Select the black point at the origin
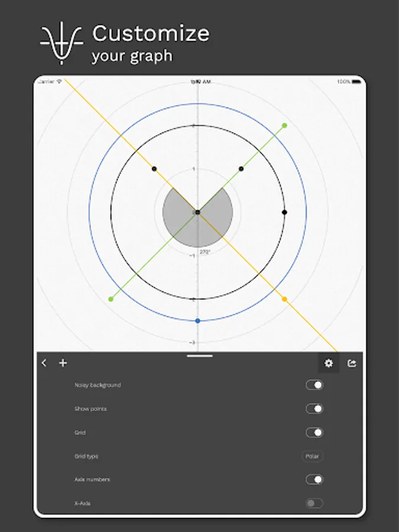 point(198,212)
